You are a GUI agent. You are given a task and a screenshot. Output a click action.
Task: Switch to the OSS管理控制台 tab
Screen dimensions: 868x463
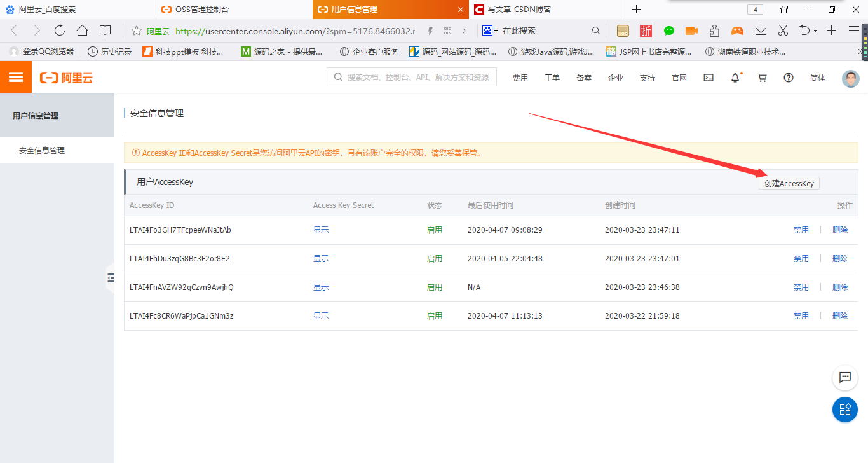click(234, 10)
